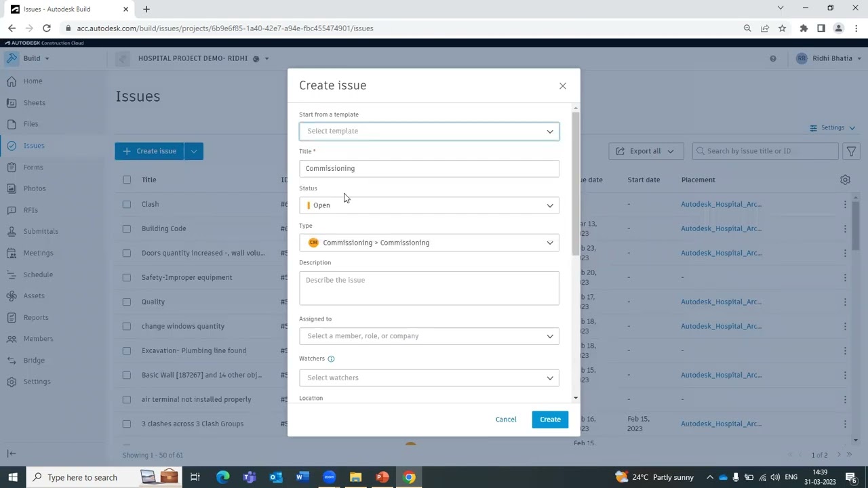Edit the Title field containing Commissioning
The height and width of the screenshot is (488, 868).
pyautogui.click(x=429, y=168)
